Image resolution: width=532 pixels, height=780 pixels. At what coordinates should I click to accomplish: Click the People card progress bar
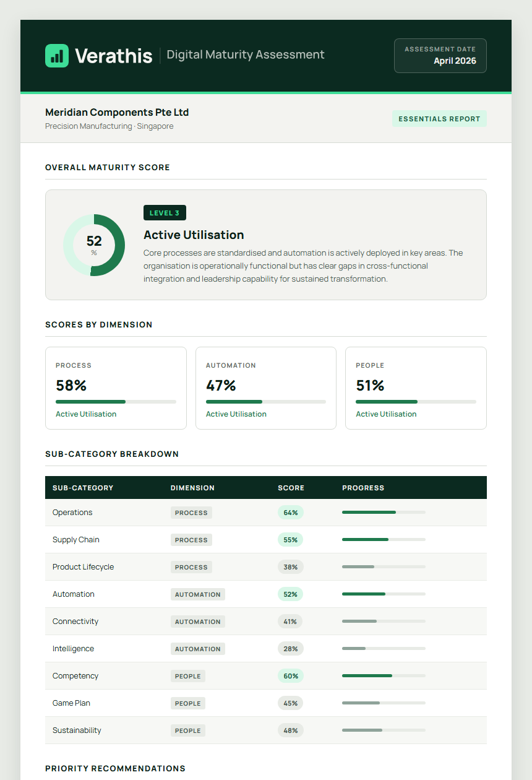point(416,402)
